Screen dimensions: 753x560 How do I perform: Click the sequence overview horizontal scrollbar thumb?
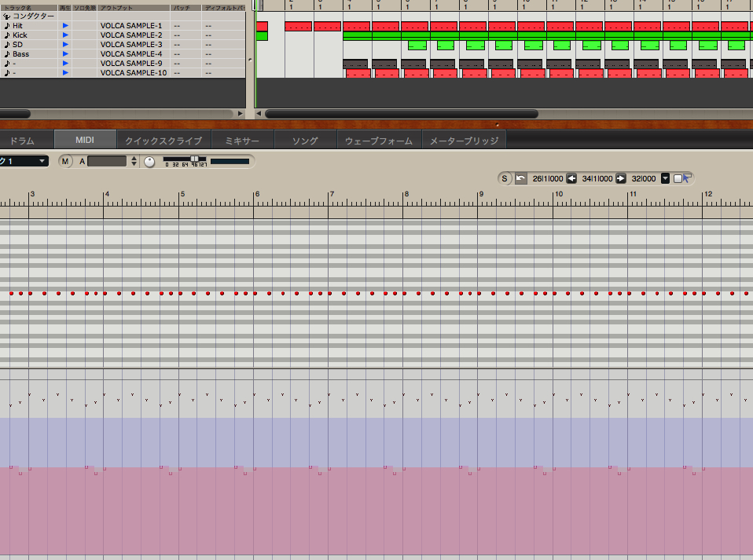pos(402,114)
